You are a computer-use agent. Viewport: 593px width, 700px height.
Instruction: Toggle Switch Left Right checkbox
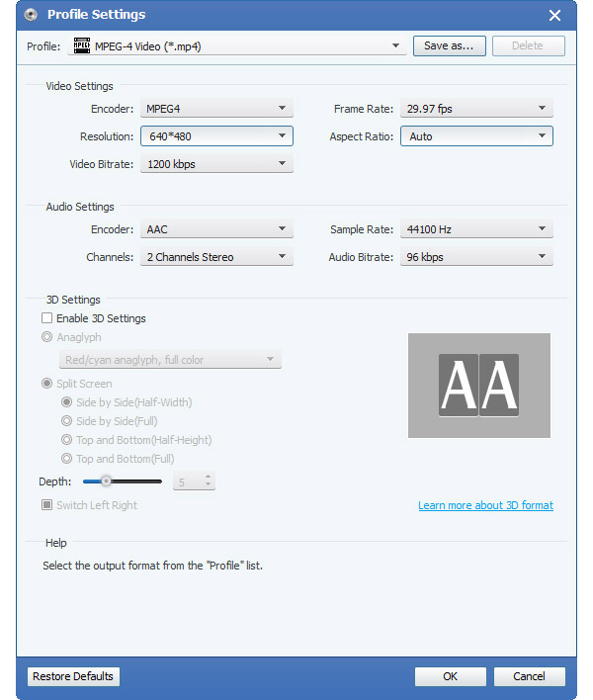[46, 505]
